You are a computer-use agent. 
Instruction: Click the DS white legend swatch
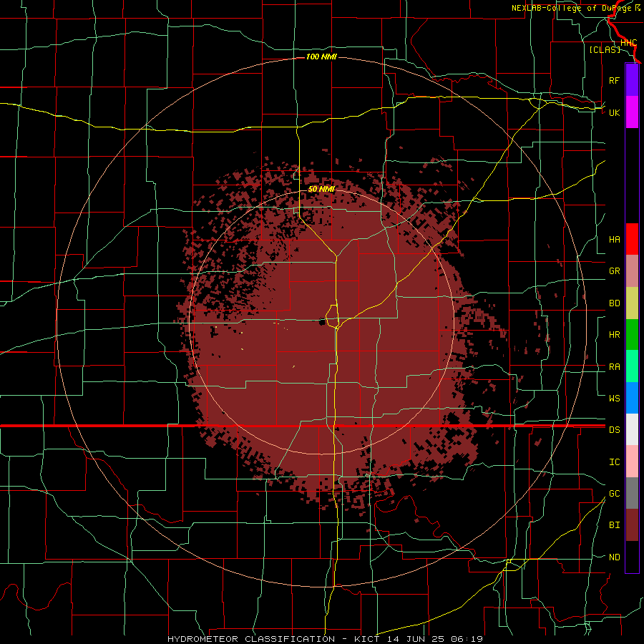tap(632, 429)
